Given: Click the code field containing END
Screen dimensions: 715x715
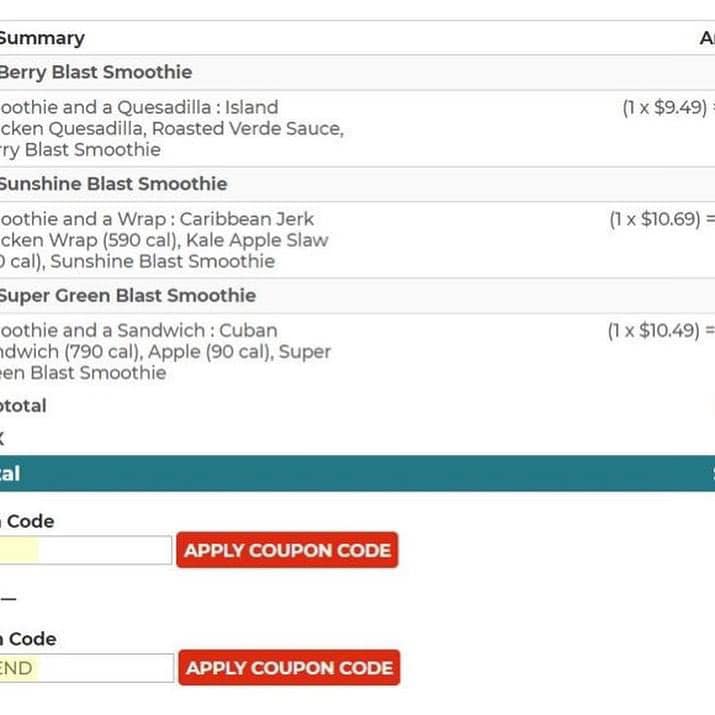Looking at the screenshot, I should tap(86, 668).
